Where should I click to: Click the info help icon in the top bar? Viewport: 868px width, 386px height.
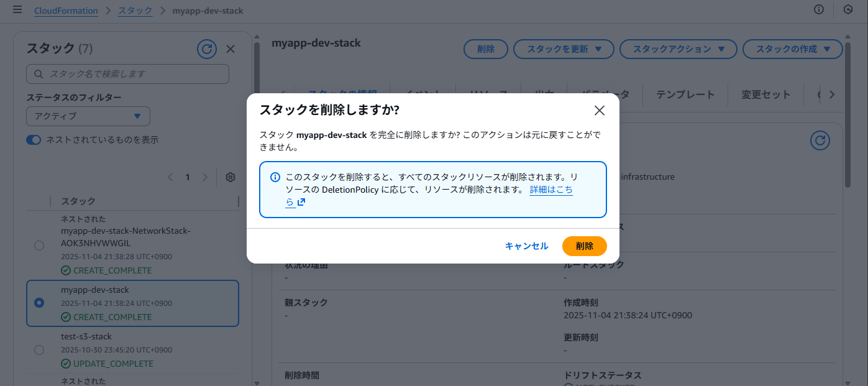point(819,10)
